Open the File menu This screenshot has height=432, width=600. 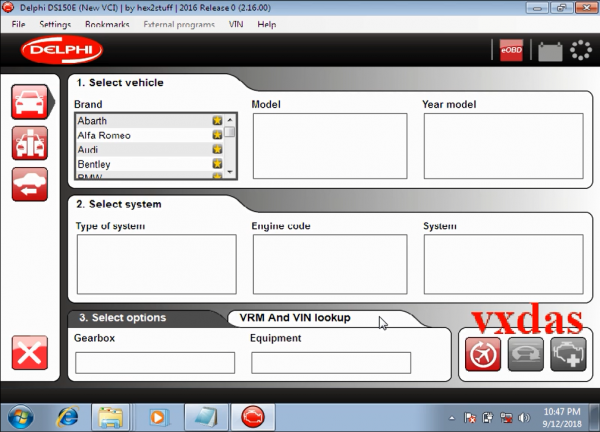coord(18,24)
